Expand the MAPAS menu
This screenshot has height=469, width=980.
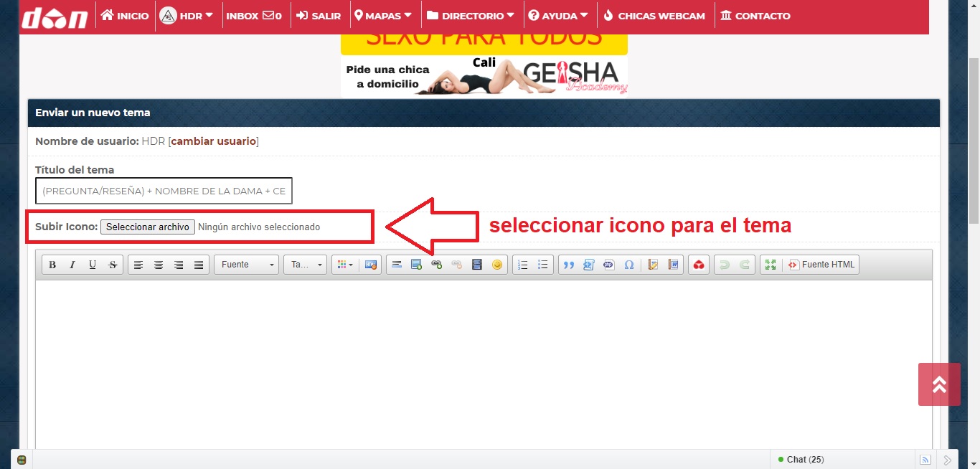tap(384, 16)
